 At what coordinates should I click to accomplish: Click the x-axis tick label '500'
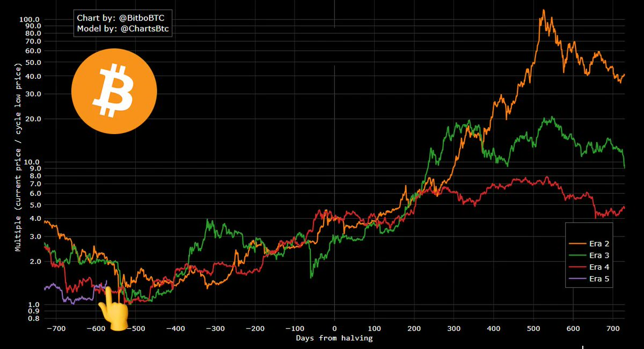533,328
